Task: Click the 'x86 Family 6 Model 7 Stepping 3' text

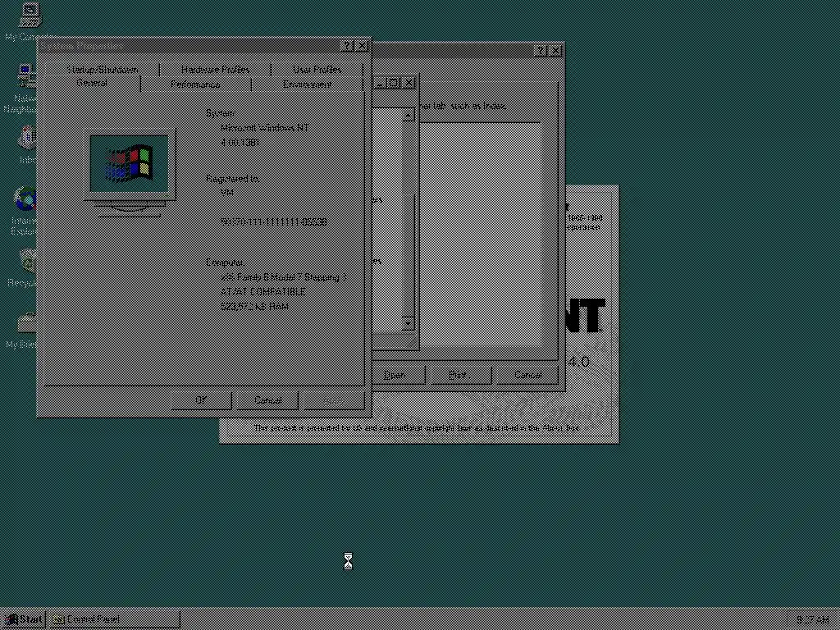Action: pyautogui.click(x=284, y=277)
